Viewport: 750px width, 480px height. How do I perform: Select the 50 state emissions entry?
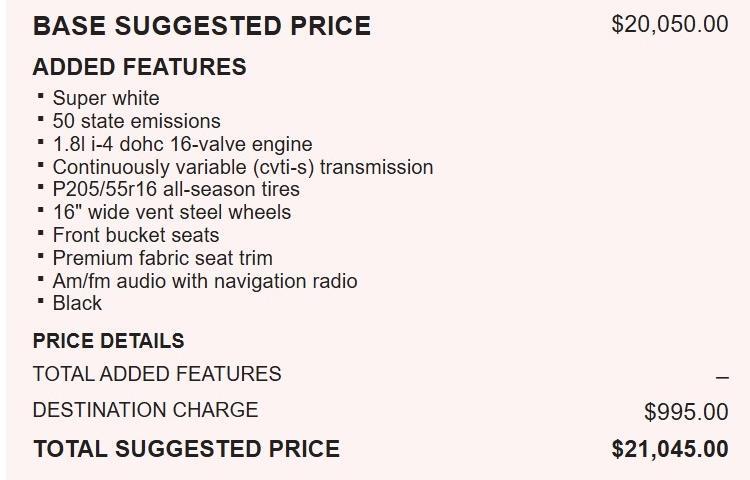136,121
